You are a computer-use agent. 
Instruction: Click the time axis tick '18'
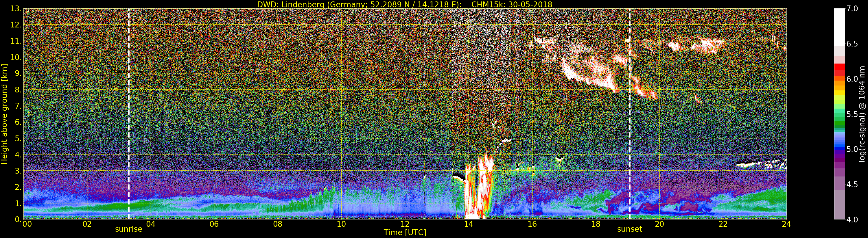tap(596, 224)
